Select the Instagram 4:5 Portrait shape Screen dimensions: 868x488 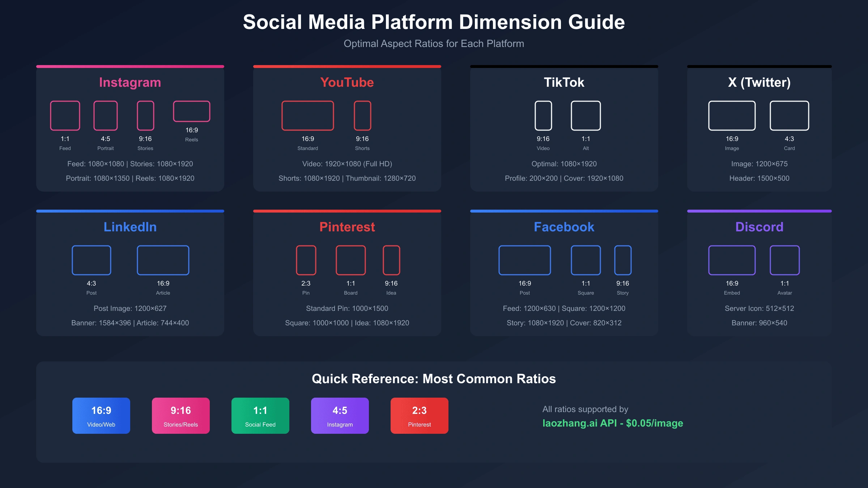coord(106,116)
